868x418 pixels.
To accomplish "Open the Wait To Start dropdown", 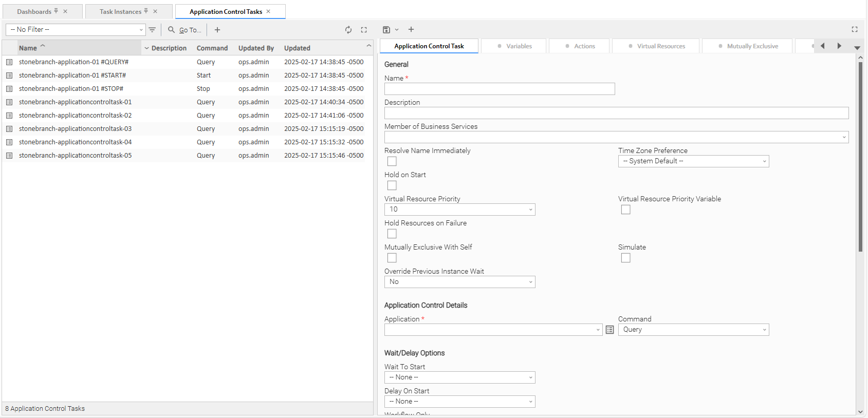I will 459,377.
